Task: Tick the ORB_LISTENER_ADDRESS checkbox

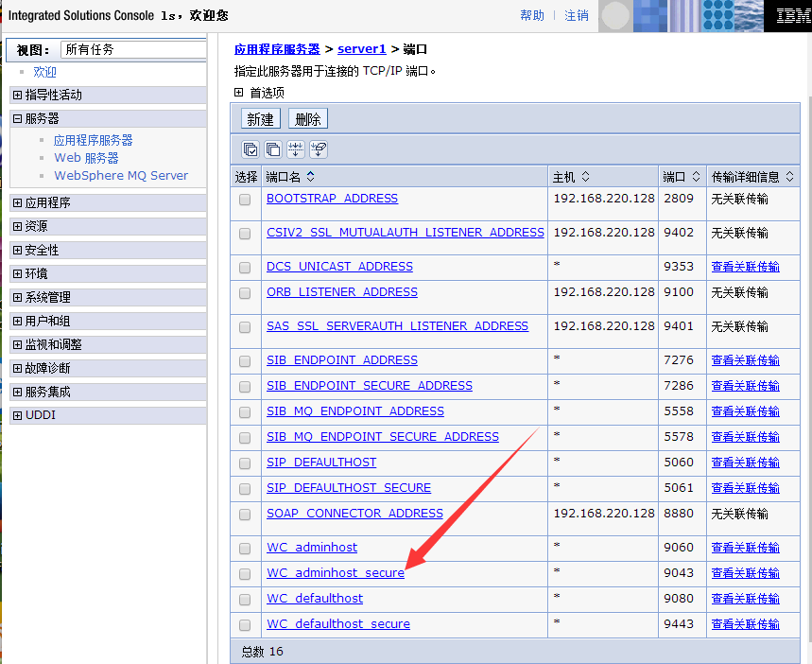Action: point(245,293)
